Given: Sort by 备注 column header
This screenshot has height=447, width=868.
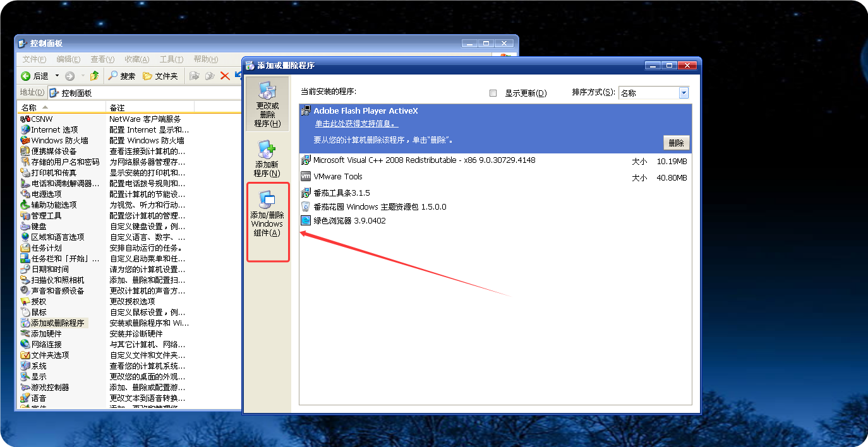Looking at the screenshot, I should [x=150, y=107].
